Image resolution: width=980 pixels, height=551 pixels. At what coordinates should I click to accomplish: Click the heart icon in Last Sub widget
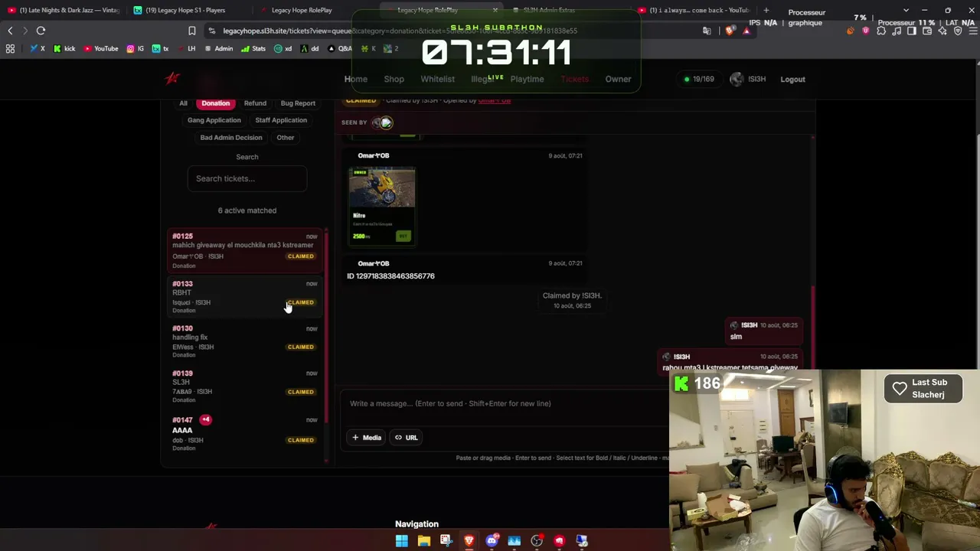tap(900, 388)
